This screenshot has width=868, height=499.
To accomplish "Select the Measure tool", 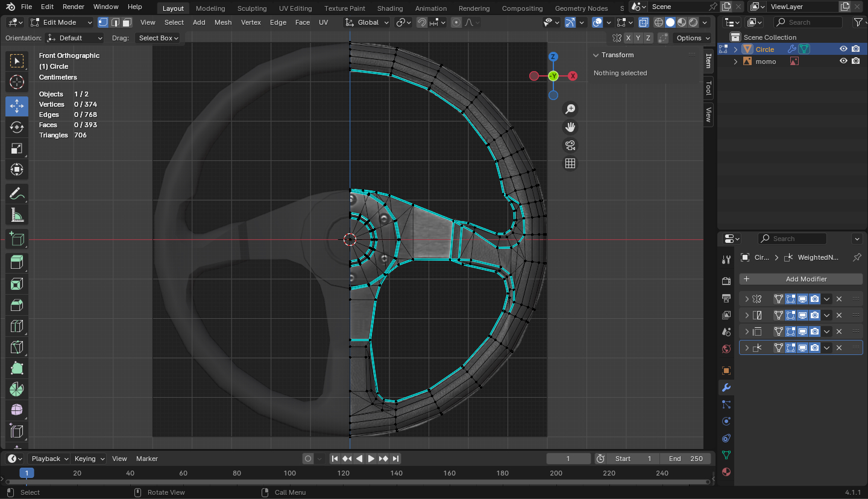I will 17,216.
